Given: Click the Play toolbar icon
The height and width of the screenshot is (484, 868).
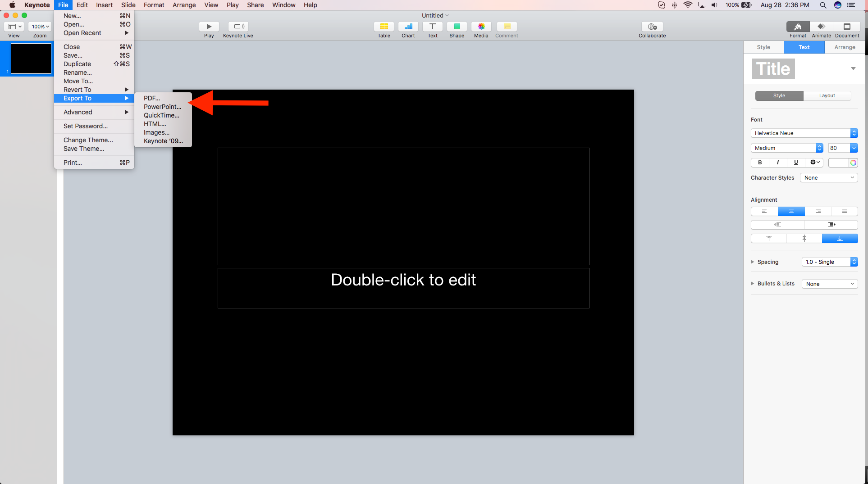Looking at the screenshot, I should 209,27.
